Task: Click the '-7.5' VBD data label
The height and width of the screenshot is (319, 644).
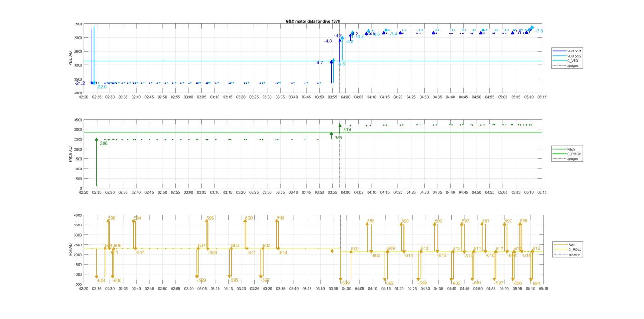Action: (539, 31)
